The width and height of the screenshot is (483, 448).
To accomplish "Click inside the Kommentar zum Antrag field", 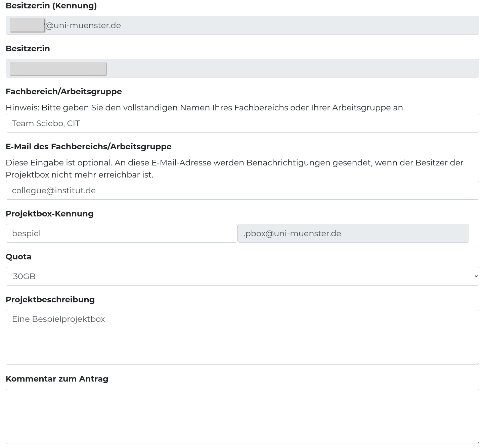I will pyautogui.click(x=242, y=416).
